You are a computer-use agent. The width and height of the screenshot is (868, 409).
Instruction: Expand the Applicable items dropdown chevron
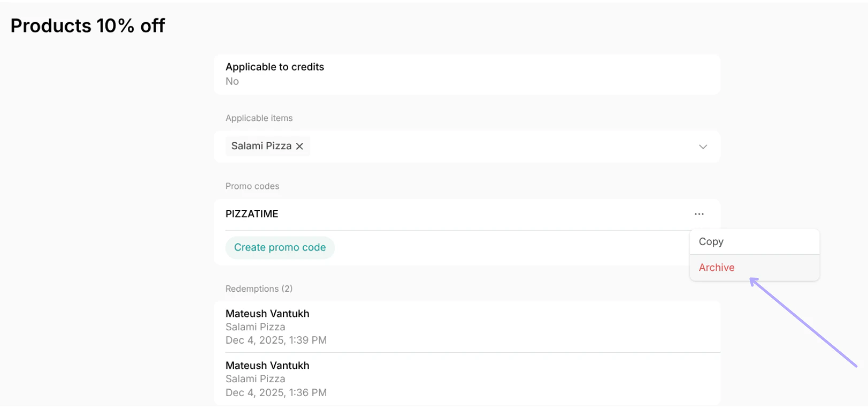pos(703,147)
